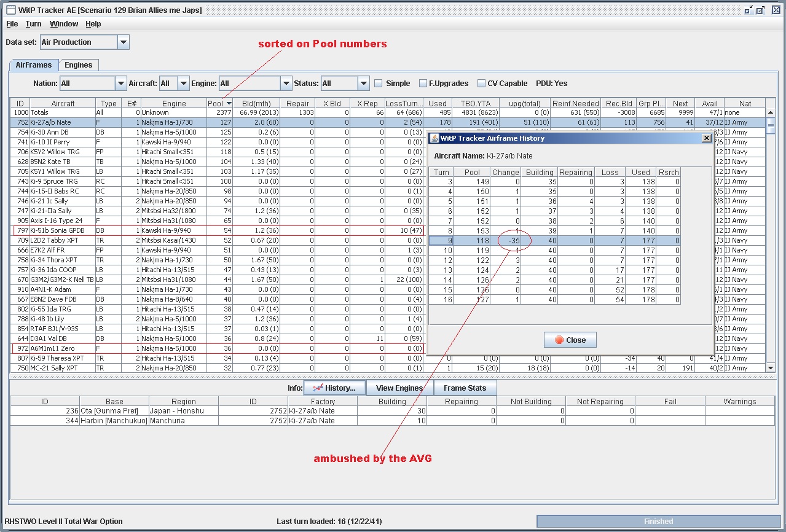Open the Status filter dropdown
Screen dimensions: 786x532
point(363,84)
